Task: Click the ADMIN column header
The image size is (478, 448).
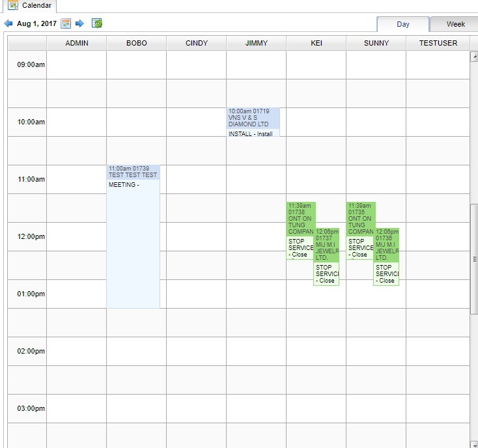Action: [77, 43]
